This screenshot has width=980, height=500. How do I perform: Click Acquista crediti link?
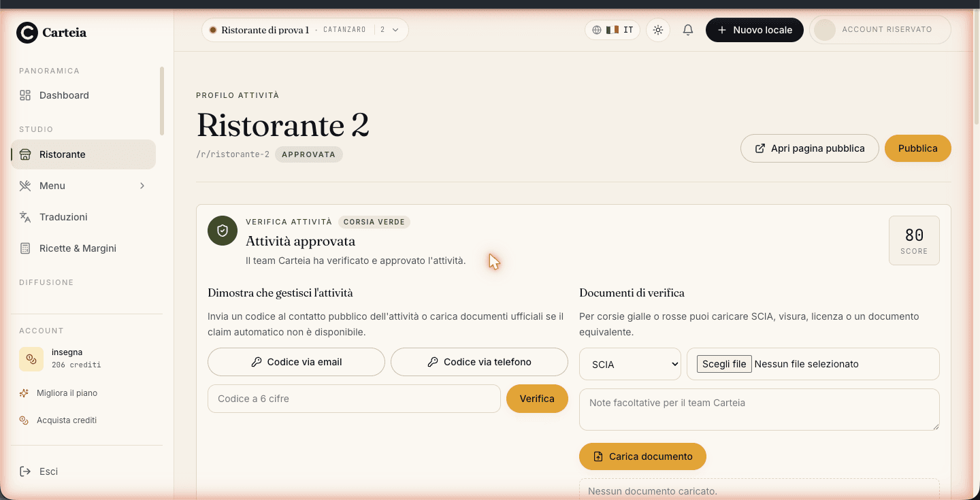[67, 420]
